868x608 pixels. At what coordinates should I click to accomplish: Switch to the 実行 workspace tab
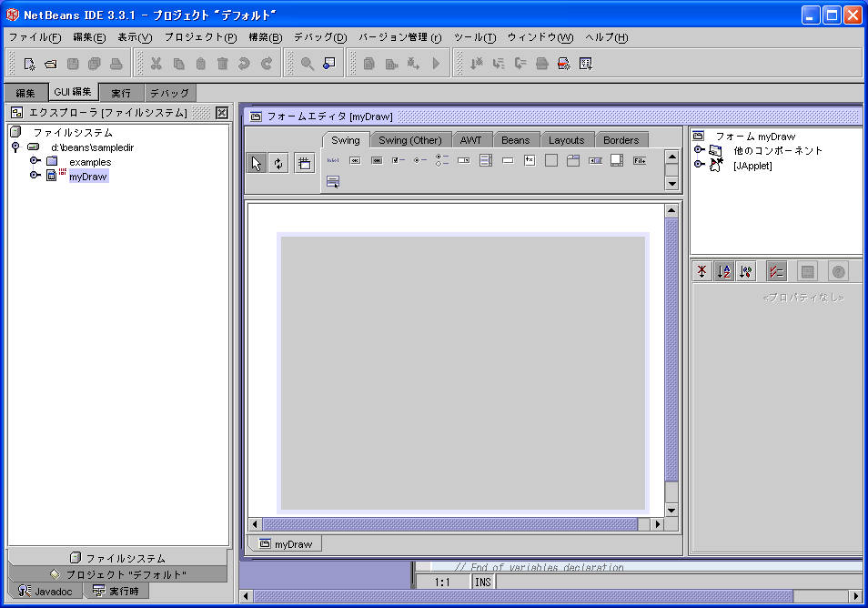[x=121, y=93]
